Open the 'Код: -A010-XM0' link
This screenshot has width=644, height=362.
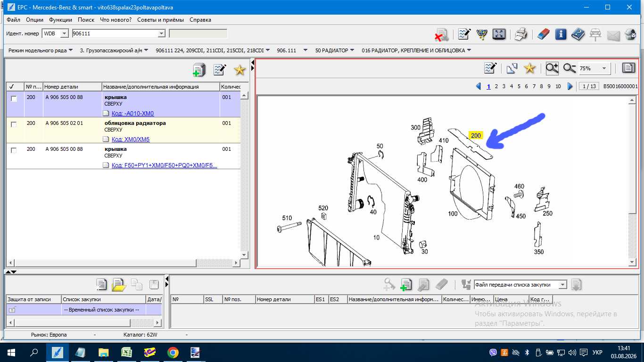132,114
